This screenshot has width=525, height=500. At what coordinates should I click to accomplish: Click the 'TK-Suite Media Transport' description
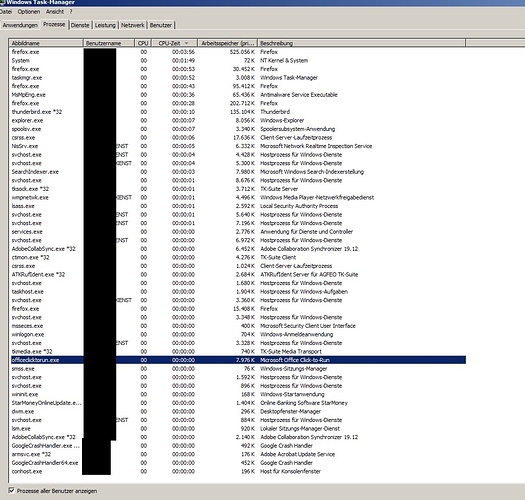tap(291, 352)
